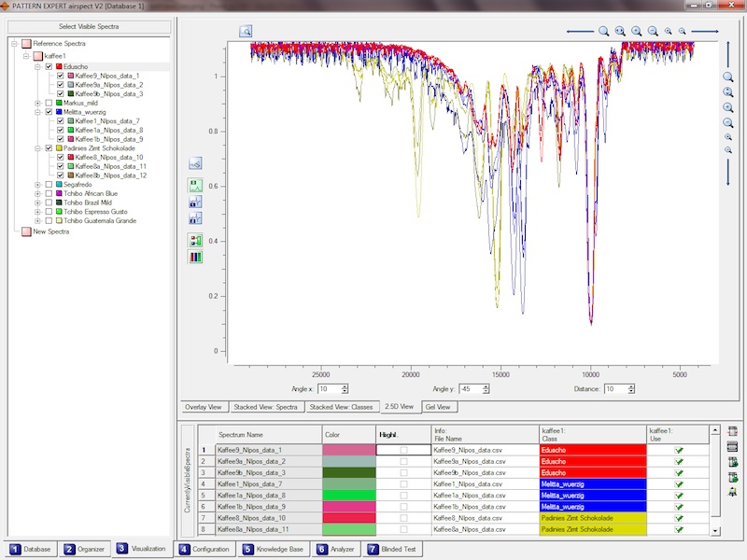Click the Angle x input field
Screen dimensions: 747x560
[x=329, y=388]
